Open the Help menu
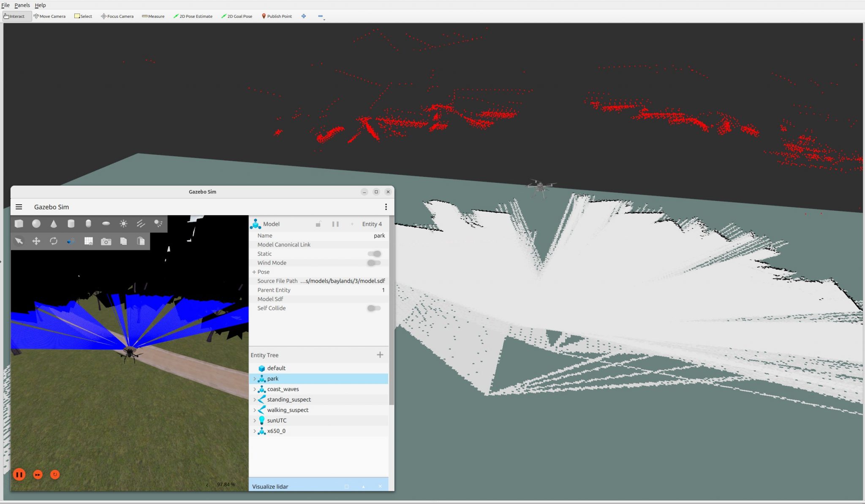This screenshot has height=504, width=865. 40,5
